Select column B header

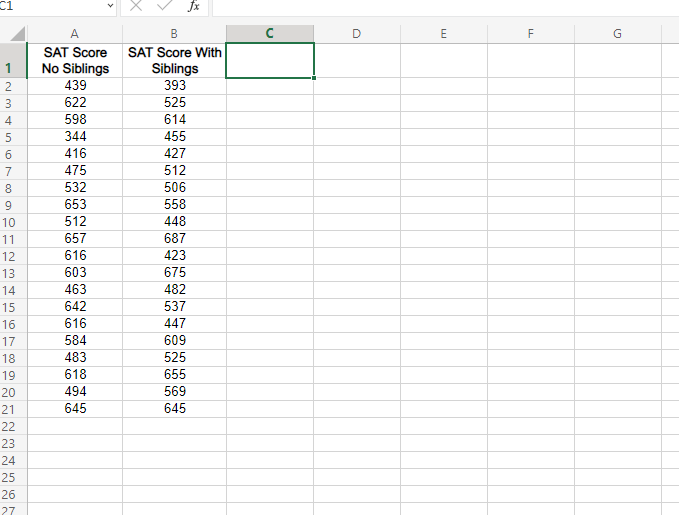click(x=174, y=34)
